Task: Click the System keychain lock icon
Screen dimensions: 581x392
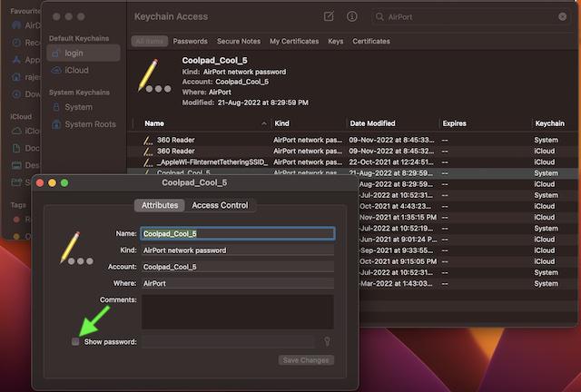Action: [x=56, y=107]
